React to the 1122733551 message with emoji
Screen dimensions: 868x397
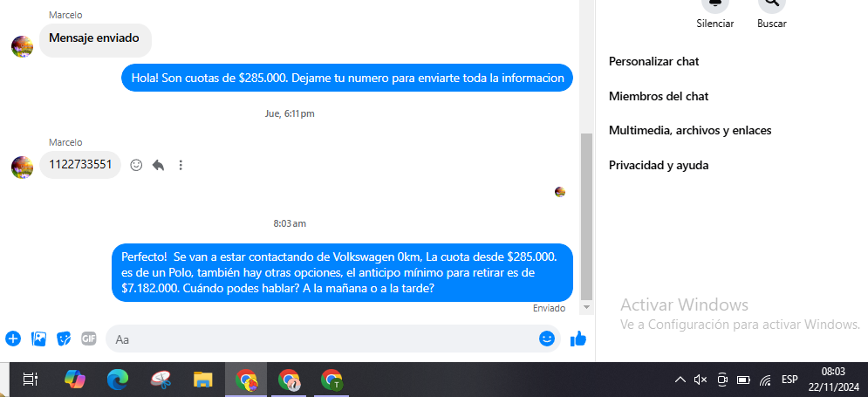pos(136,165)
